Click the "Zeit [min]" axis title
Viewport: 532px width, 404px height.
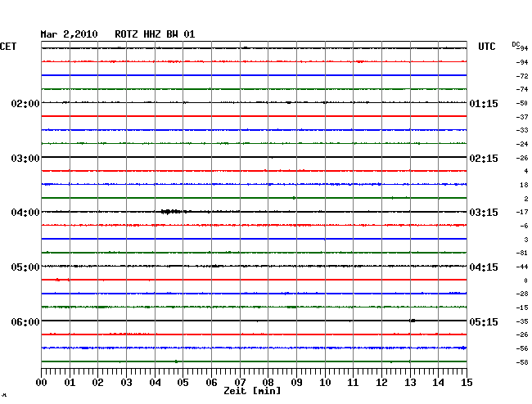click(252, 391)
